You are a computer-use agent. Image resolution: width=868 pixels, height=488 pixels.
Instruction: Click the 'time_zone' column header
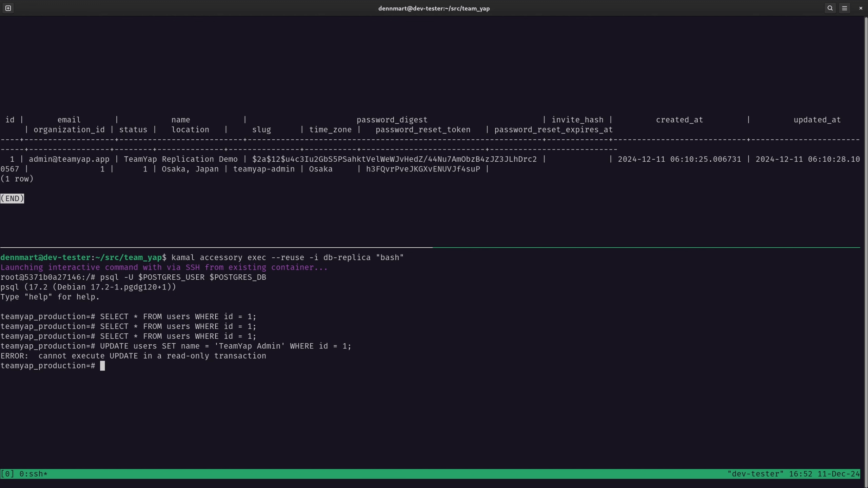330,130
